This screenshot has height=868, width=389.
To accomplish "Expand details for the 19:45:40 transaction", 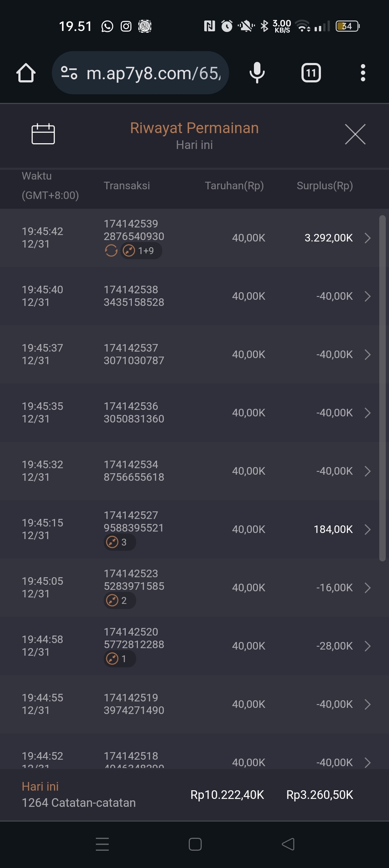I will (x=367, y=296).
